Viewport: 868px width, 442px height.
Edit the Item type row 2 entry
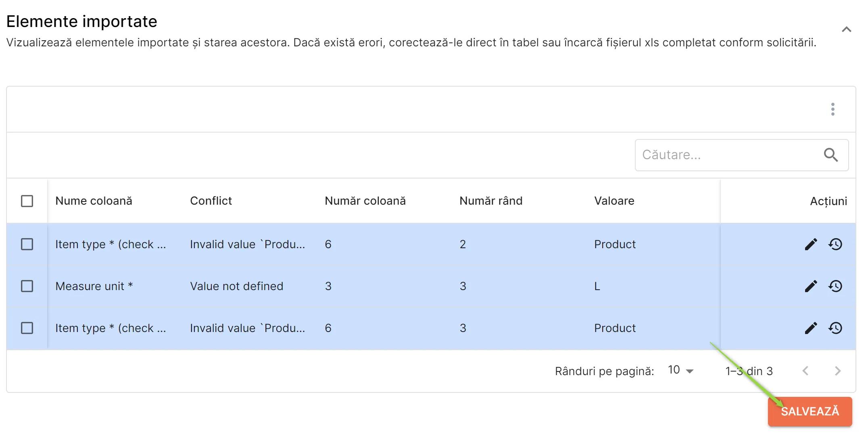pos(811,244)
